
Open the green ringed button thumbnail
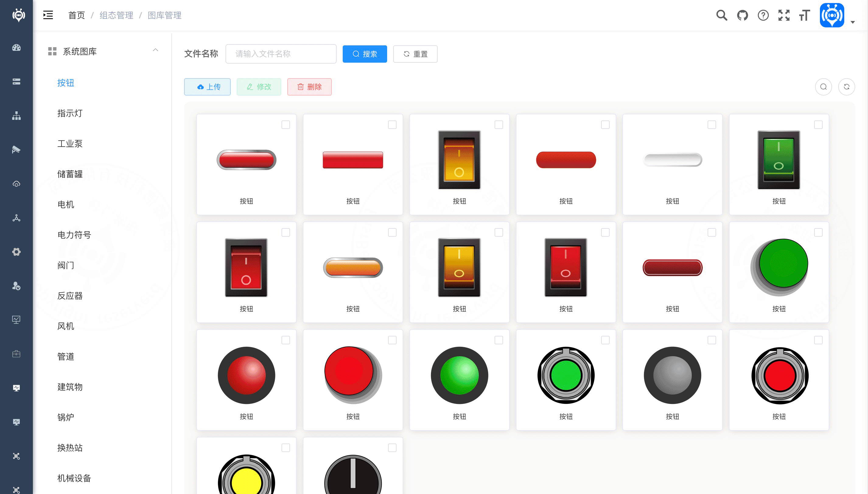566,375
